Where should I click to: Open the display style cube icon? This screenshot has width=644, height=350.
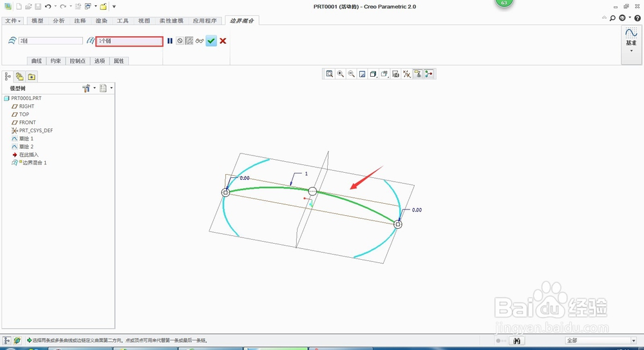click(x=374, y=74)
